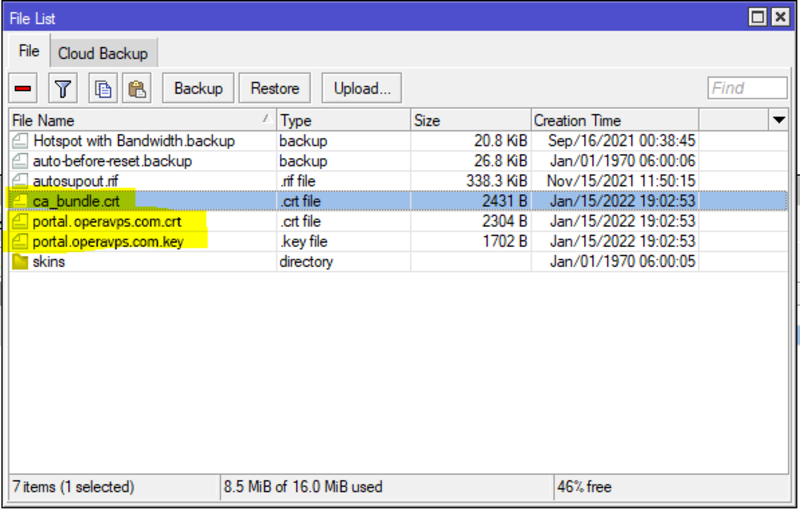Viewport: 800px width, 511px height.
Task: Click the red minus remove button
Action: click(23, 88)
